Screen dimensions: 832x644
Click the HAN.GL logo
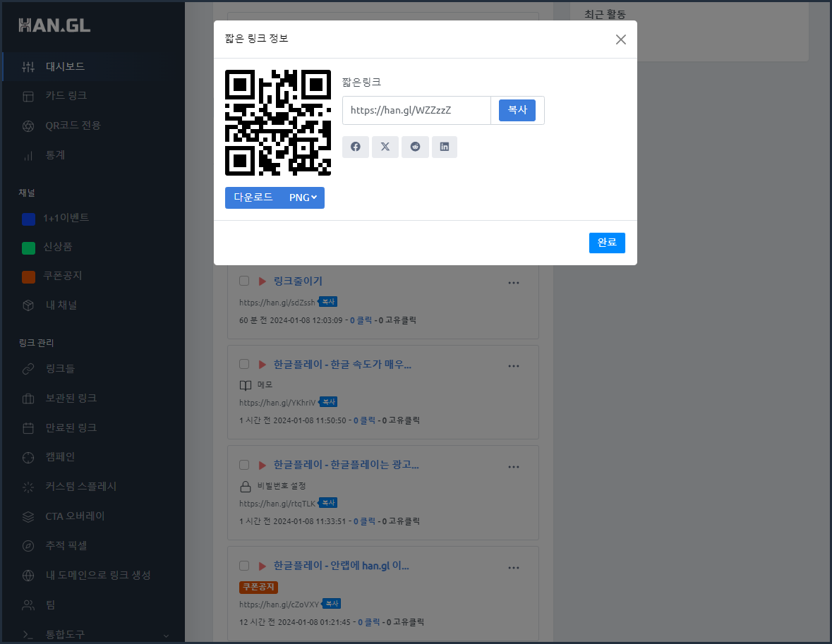pyautogui.click(x=54, y=25)
